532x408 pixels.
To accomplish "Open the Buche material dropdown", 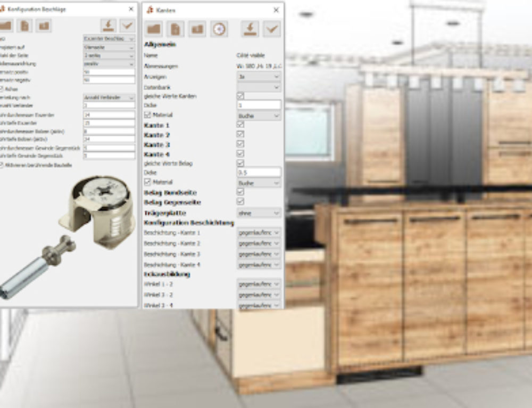I will pos(259,116).
